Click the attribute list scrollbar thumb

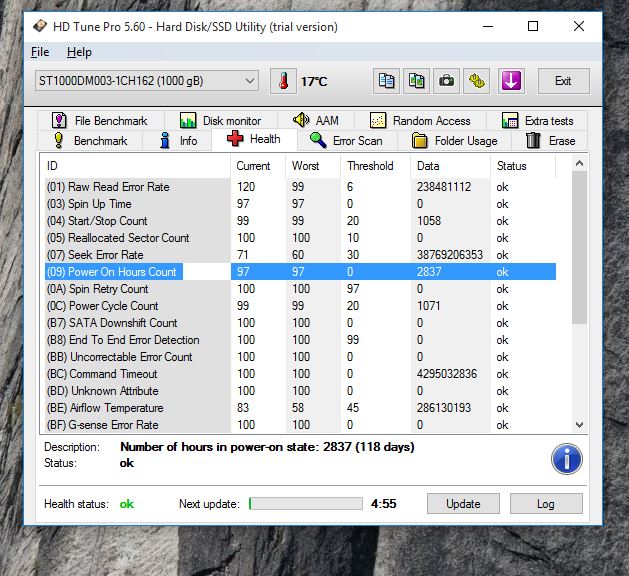click(x=579, y=247)
